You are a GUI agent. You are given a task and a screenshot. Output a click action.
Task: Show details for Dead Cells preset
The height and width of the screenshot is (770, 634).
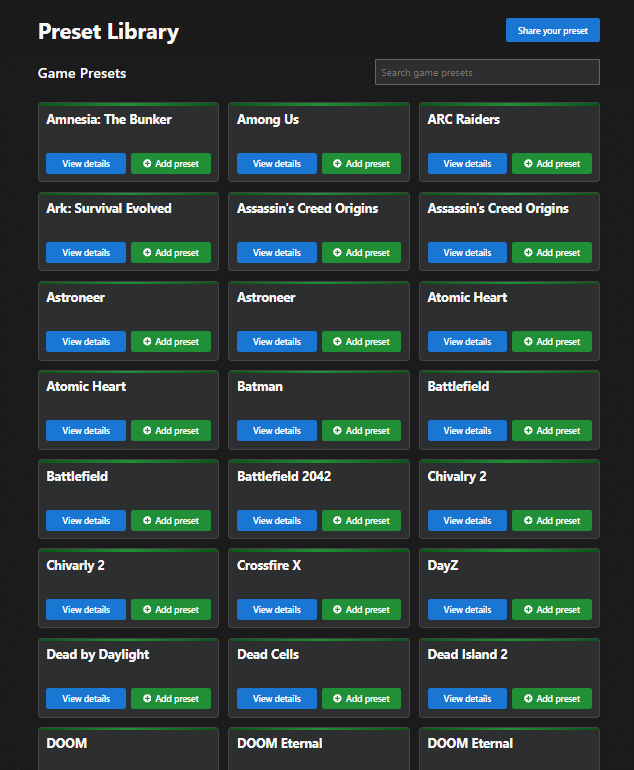pyautogui.click(x=277, y=698)
